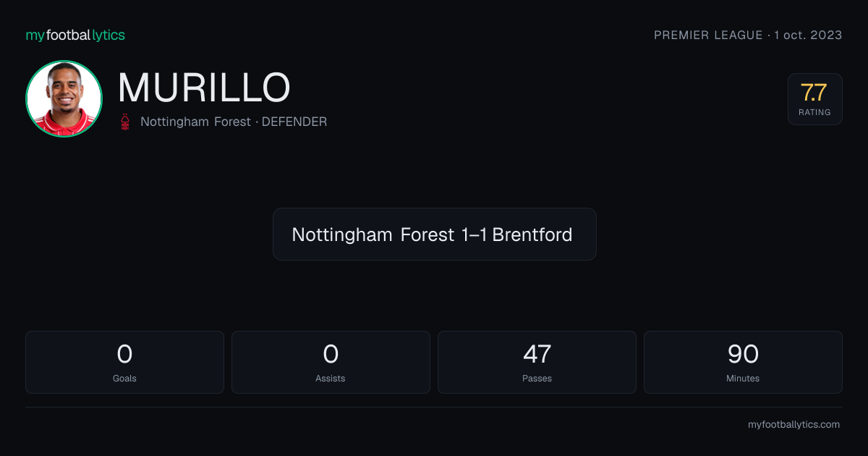
Task: Click Brentford in the match score
Action: point(532,235)
